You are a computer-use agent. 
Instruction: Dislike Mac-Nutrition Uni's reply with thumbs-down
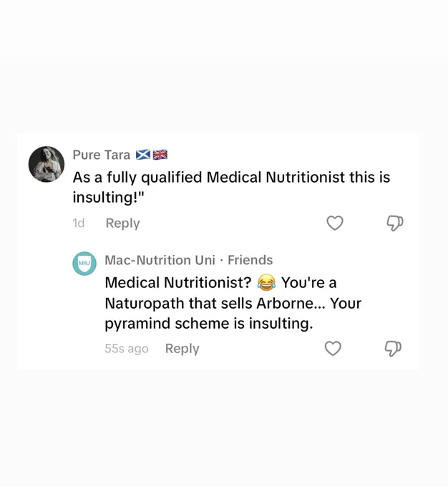(393, 349)
